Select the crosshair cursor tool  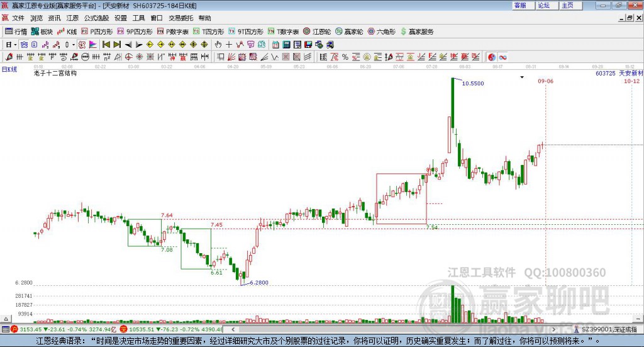(x=229, y=45)
